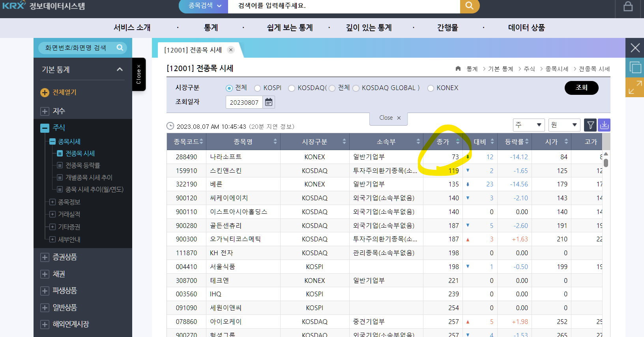Image resolution: width=644 pixels, height=337 pixels.
Task: Expand the 해외연계시장 tree node
Action: (45, 324)
